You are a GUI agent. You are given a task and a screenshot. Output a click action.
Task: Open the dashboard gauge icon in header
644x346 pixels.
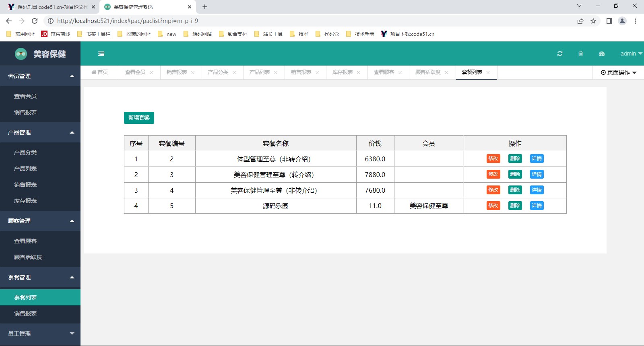pos(602,54)
